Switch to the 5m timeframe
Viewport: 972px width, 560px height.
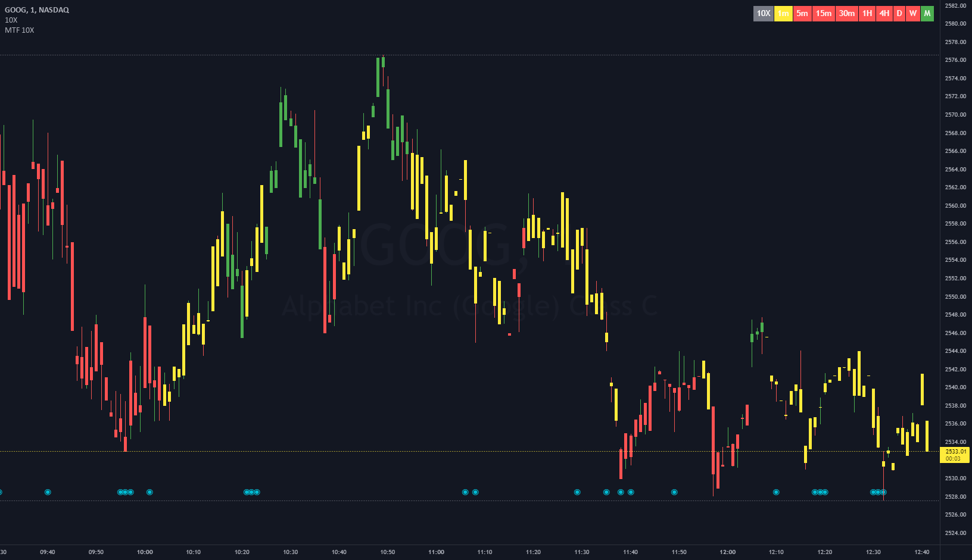coord(802,13)
